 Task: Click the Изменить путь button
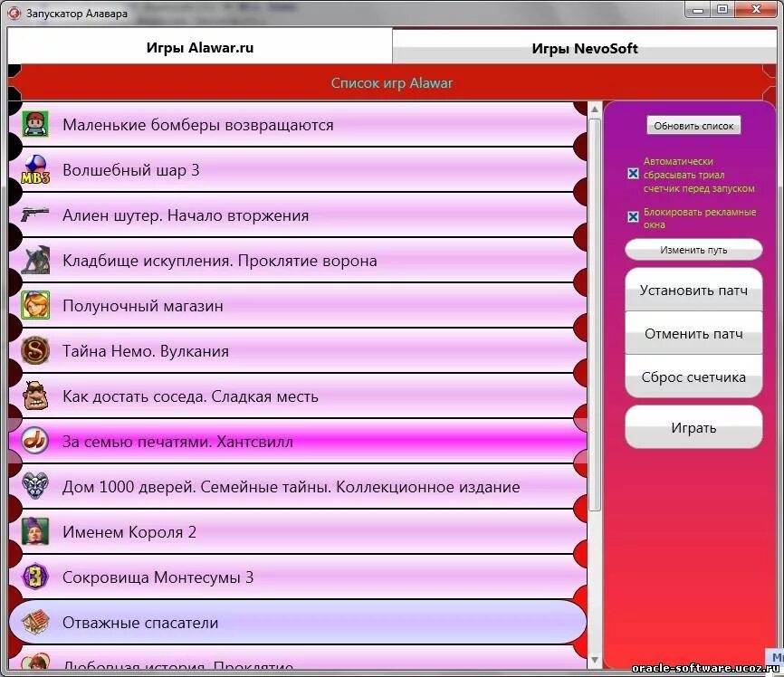point(693,250)
